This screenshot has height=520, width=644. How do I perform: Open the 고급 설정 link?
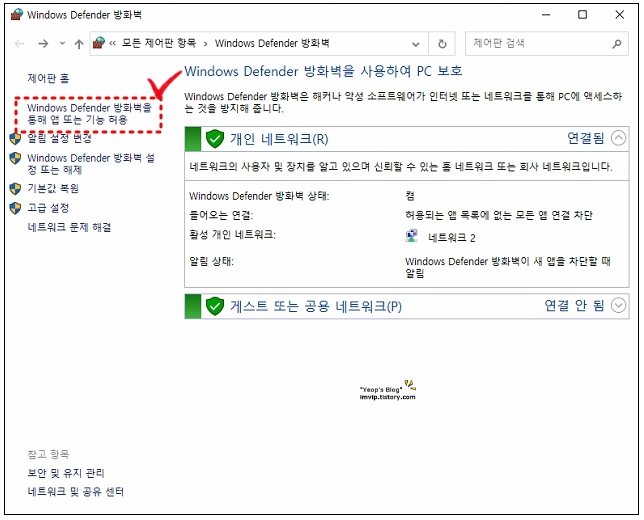(48, 208)
